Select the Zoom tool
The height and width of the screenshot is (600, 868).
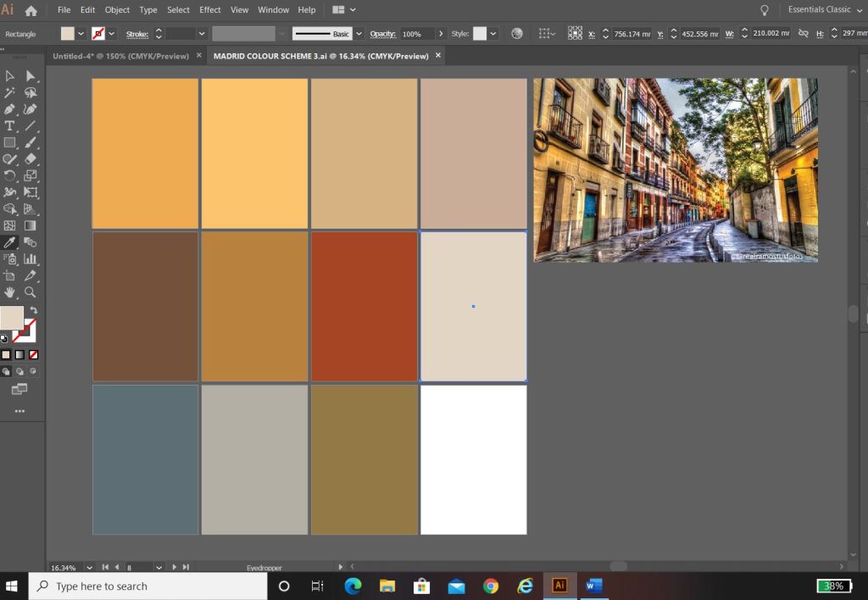31,292
